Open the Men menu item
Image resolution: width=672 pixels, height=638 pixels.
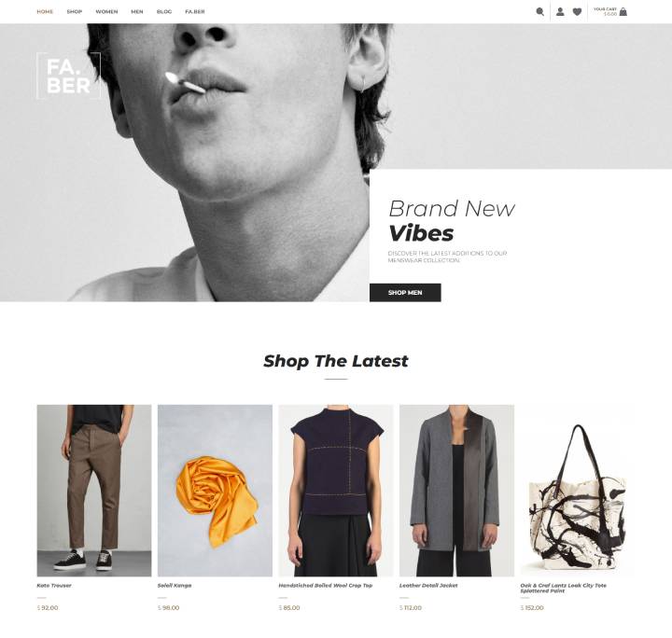(x=137, y=11)
